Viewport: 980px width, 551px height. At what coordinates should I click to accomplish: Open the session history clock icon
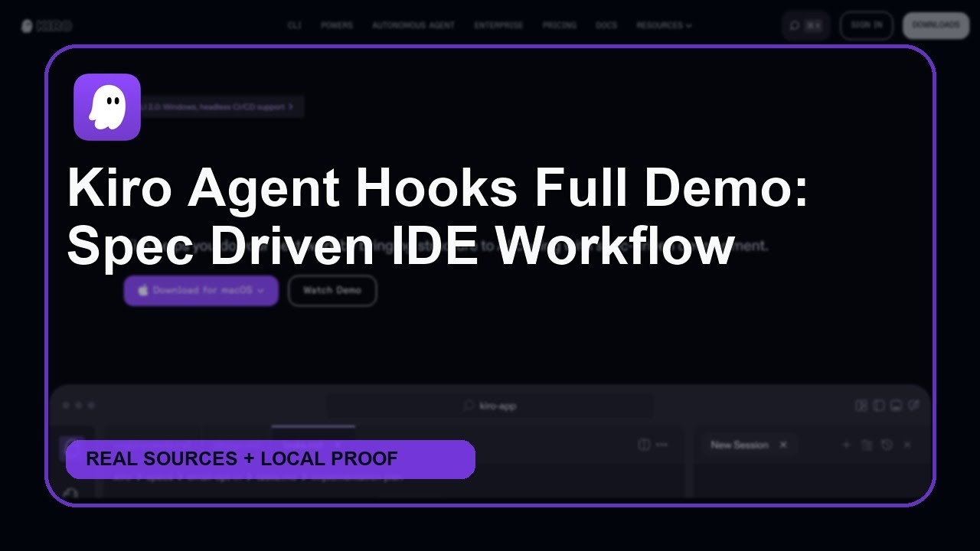[887, 445]
